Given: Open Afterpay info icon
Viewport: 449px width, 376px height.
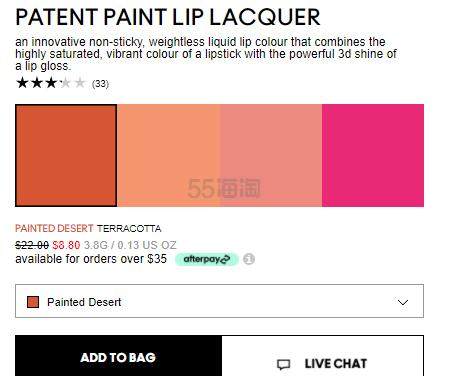Looking at the screenshot, I should point(249,259).
